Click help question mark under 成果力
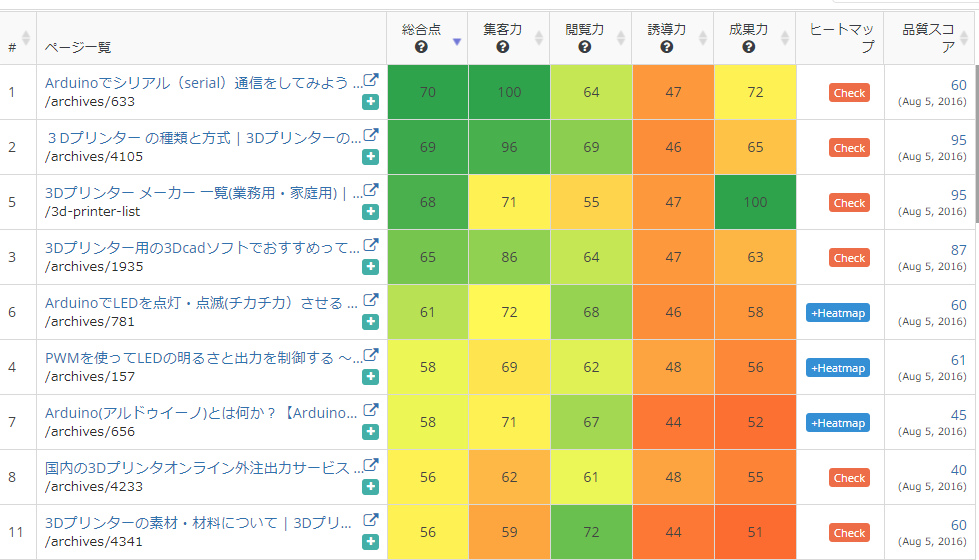Viewport: 979px width, 560px height. [749, 47]
